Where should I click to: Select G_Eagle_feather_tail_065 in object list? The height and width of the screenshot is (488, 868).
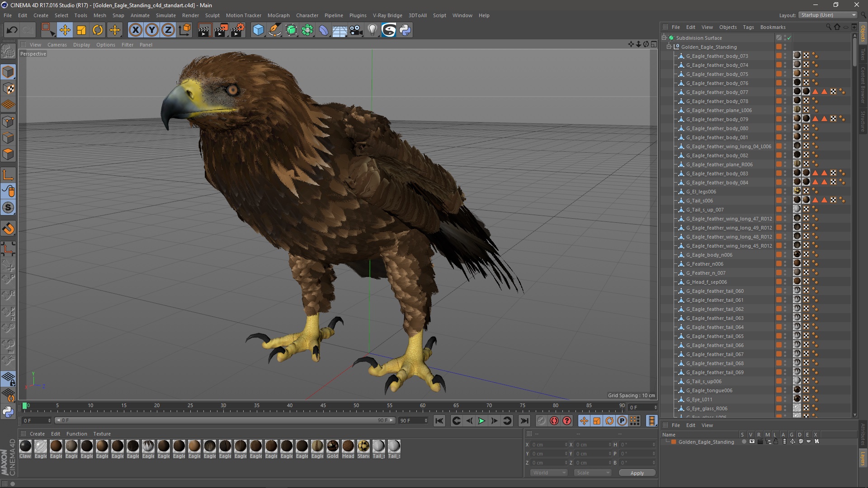pyautogui.click(x=715, y=336)
